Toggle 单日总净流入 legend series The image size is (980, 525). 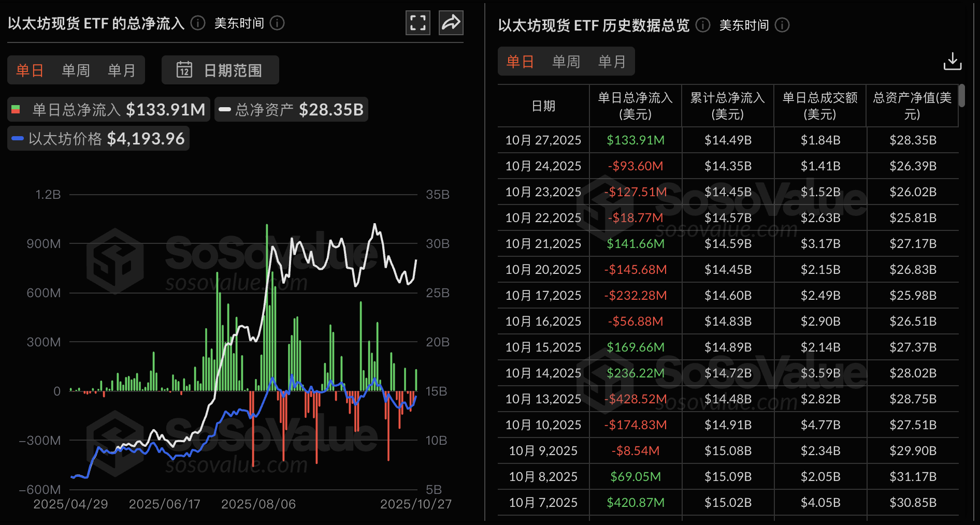click(109, 109)
